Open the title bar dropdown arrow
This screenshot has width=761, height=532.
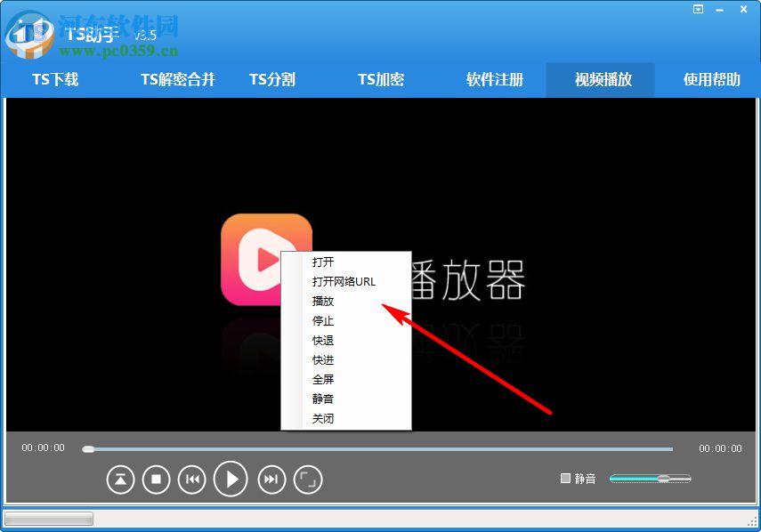pos(697,9)
